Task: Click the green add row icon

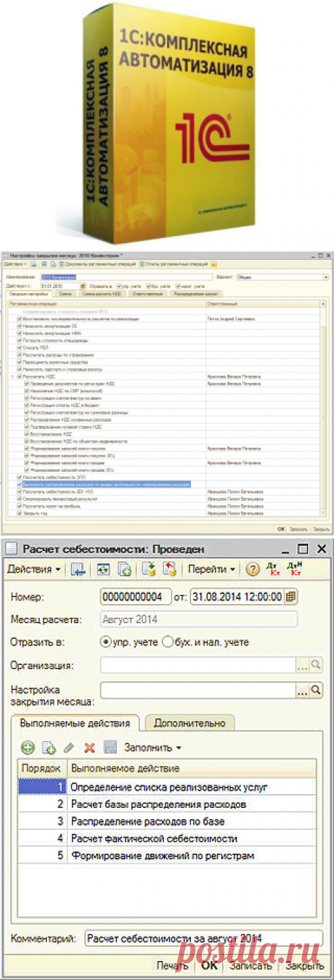Action: point(28,746)
